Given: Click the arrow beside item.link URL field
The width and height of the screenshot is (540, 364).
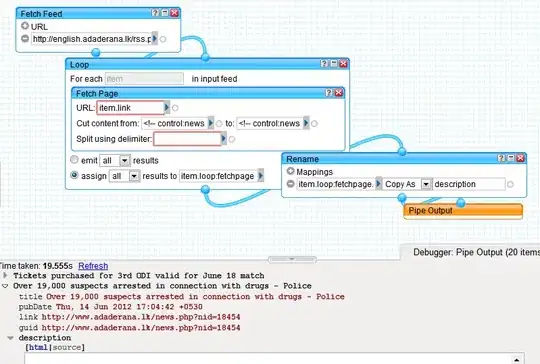Looking at the screenshot, I should [167, 108].
